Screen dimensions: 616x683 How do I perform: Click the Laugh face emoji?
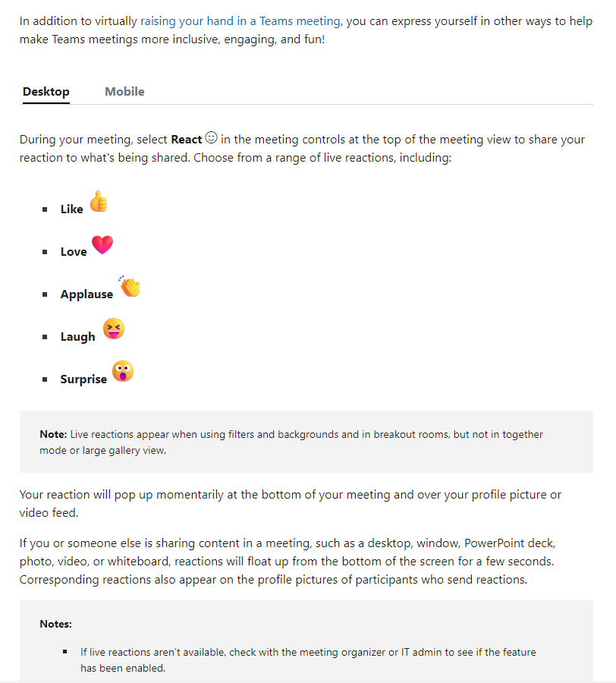114,329
